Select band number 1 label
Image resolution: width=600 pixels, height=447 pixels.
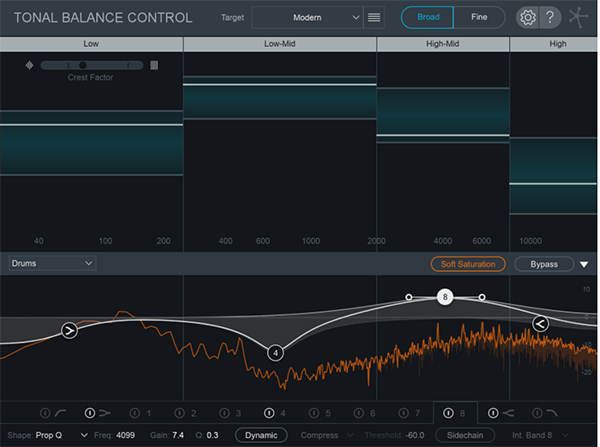149,413
